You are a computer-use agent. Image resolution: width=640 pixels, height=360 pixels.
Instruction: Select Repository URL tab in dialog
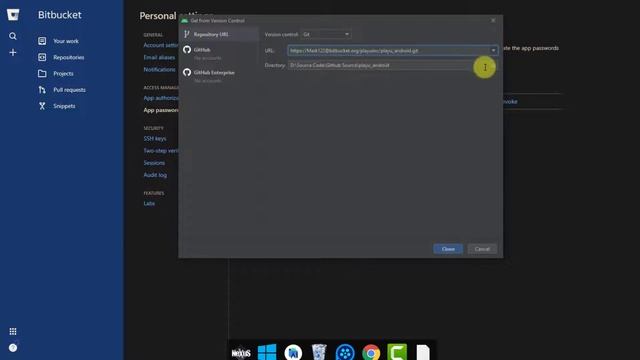click(x=219, y=34)
